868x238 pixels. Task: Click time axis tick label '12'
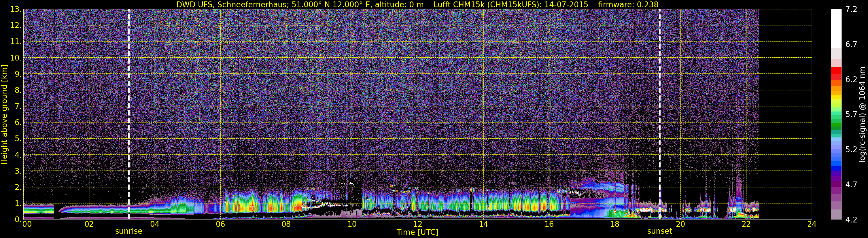(417, 224)
